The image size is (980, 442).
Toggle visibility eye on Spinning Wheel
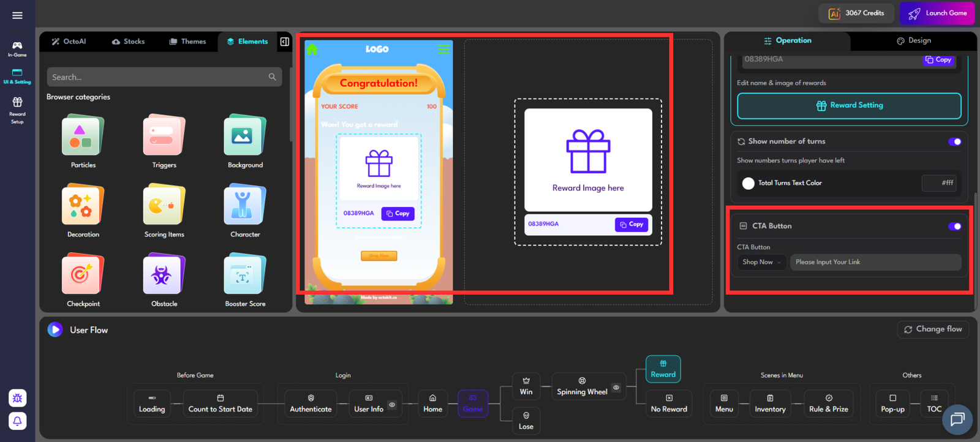tap(616, 388)
